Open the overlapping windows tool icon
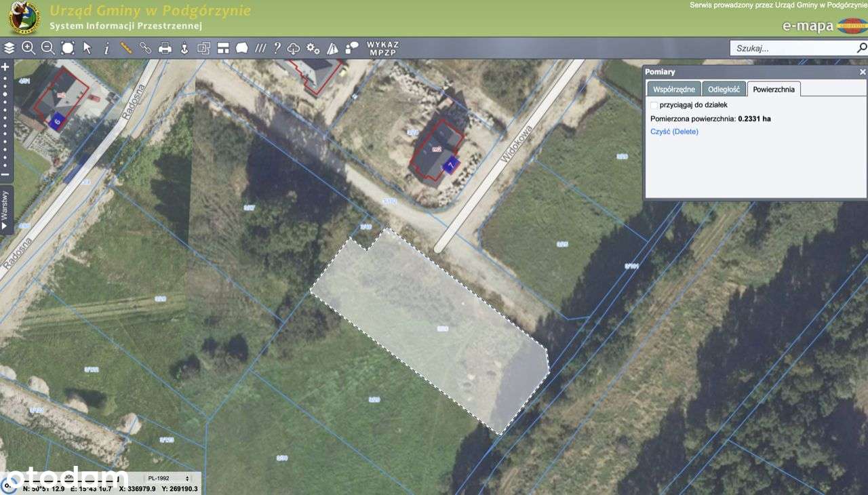The width and height of the screenshot is (868, 495). 203,48
